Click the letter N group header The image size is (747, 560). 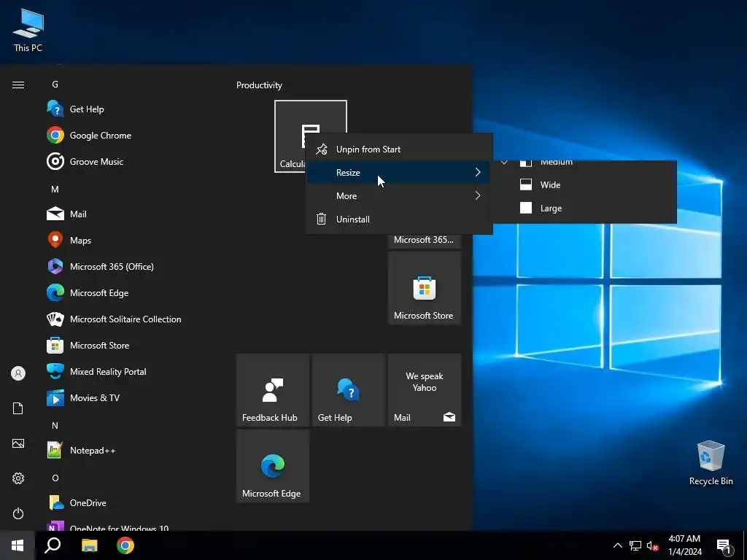(x=55, y=425)
